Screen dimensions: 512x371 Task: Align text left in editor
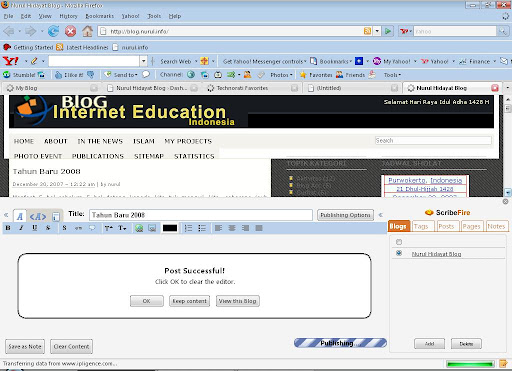pos(218,228)
